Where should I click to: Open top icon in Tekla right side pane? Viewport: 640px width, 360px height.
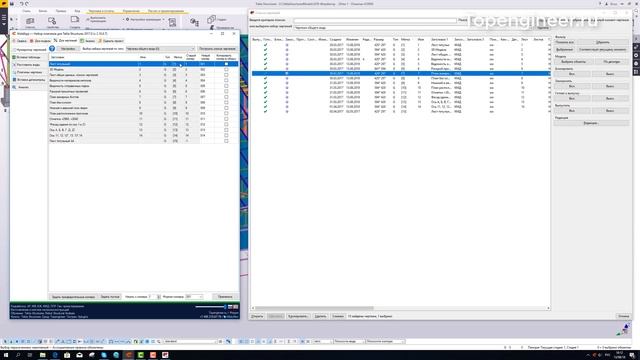tap(636, 40)
